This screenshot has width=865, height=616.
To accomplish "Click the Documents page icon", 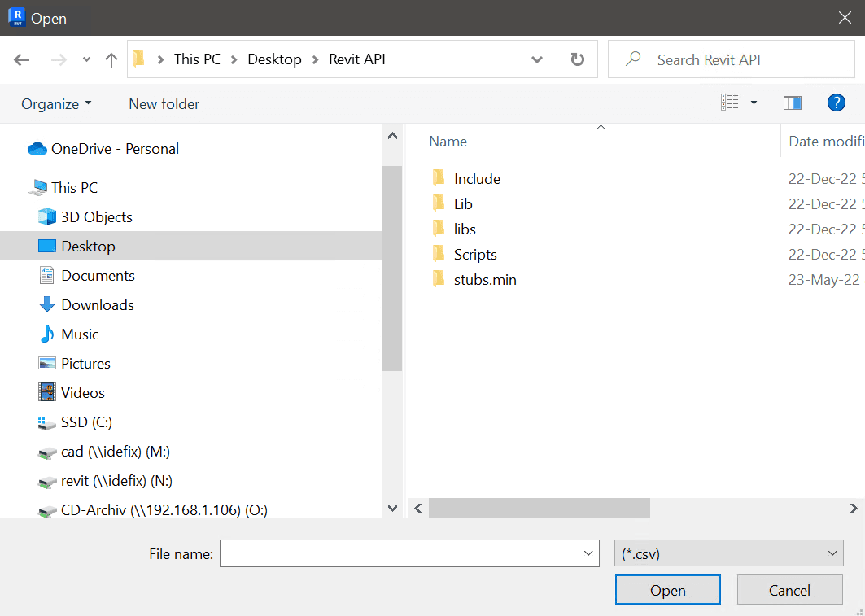I will coord(47,274).
